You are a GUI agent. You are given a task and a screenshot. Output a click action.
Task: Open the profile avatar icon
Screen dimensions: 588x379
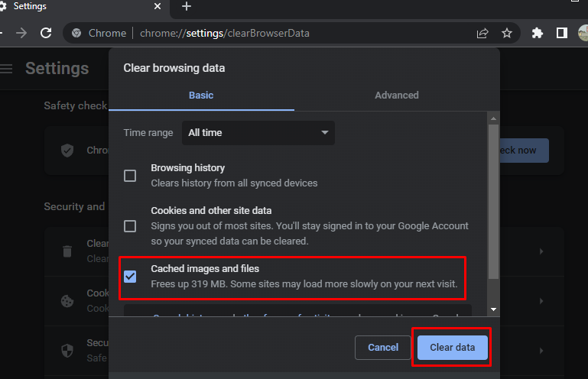(583, 33)
